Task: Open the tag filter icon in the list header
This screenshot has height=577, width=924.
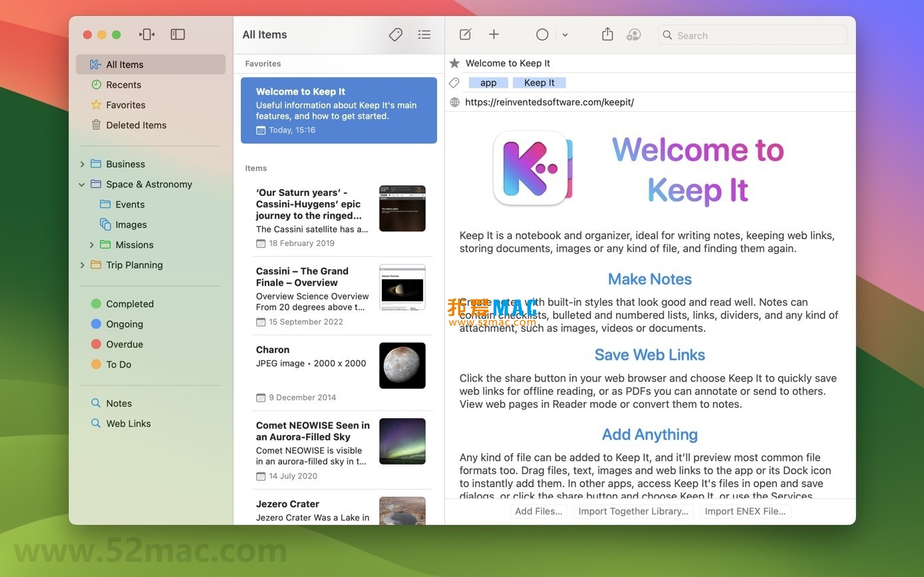Action: pos(395,34)
